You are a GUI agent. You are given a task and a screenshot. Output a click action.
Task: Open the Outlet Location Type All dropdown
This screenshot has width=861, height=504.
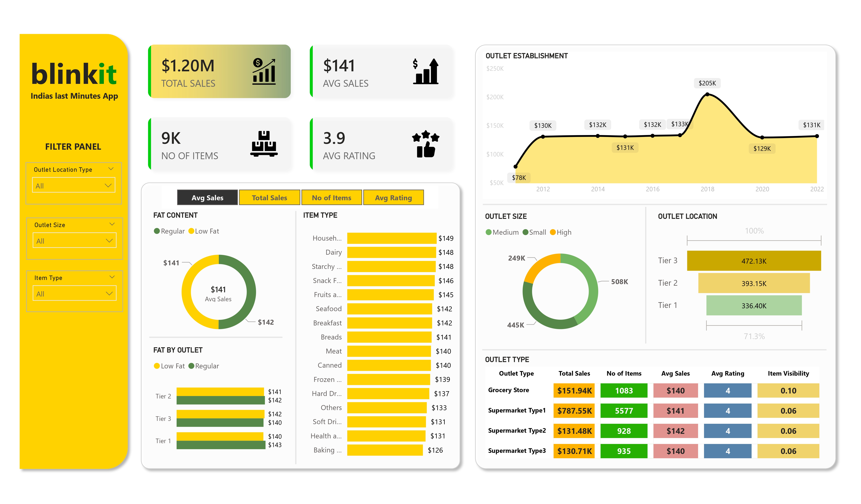tap(74, 185)
